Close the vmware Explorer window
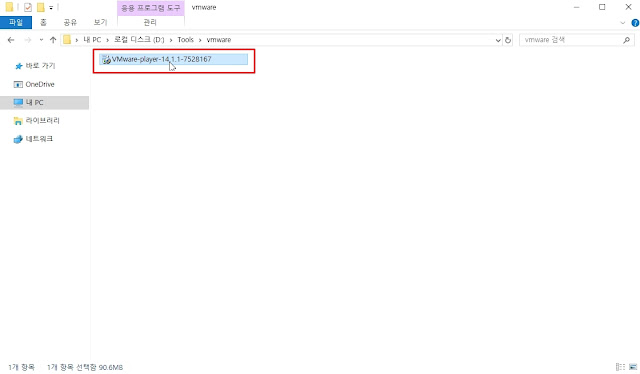Screen dimensions: 640x374 [628, 7]
